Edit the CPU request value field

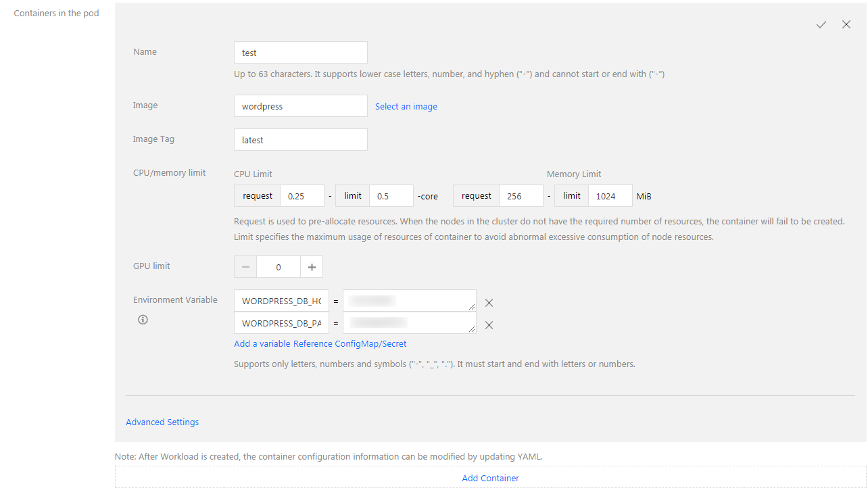(x=302, y=196)
